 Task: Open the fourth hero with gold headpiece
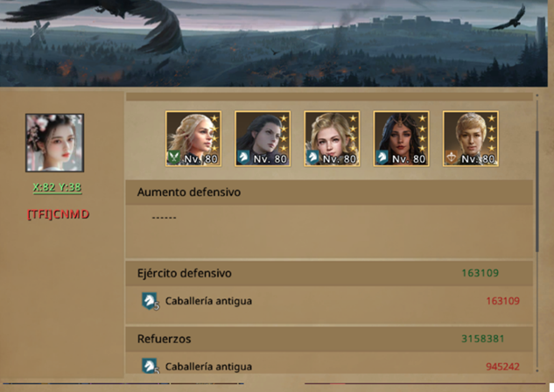point(401,138)
